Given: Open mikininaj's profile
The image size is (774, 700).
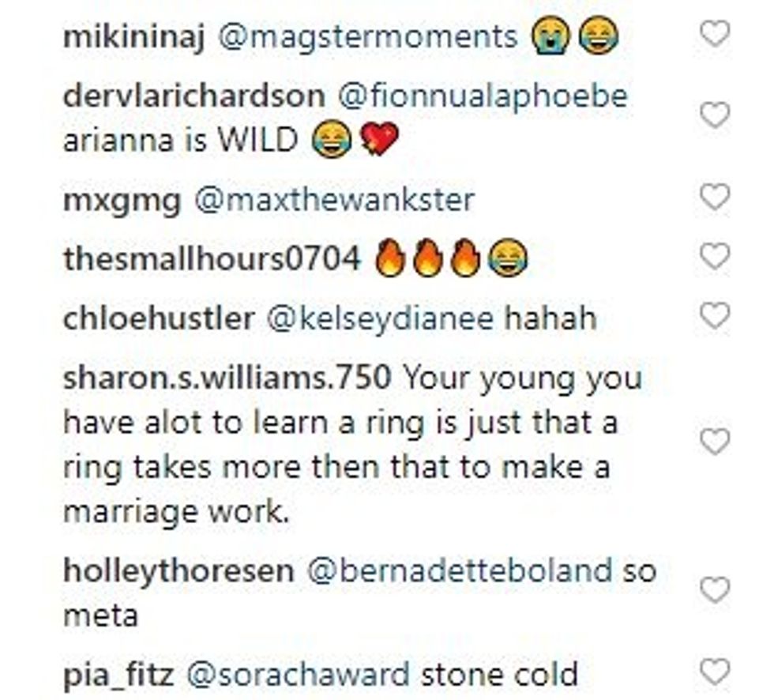Looking at the screenshot, I should [x=133, y=37].
